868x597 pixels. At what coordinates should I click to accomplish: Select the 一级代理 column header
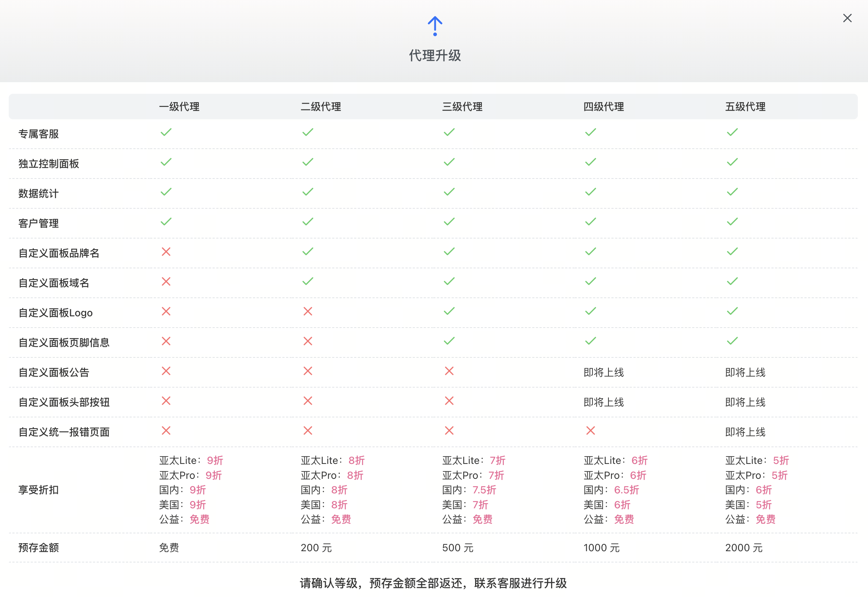[x=179, y=107]
